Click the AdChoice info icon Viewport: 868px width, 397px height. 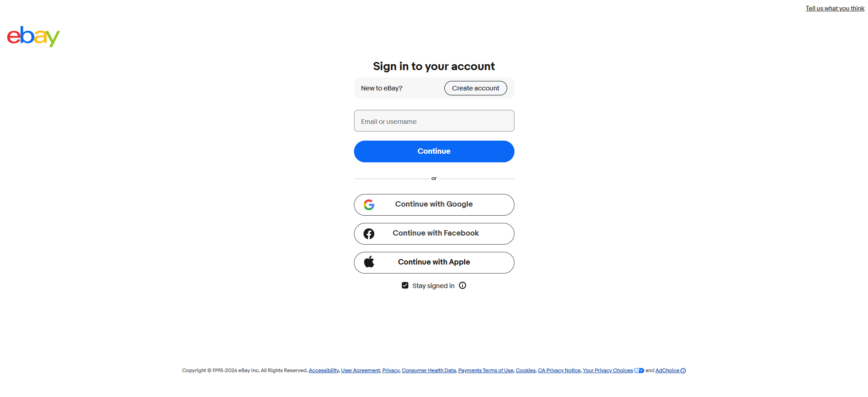tap(683, 371)
